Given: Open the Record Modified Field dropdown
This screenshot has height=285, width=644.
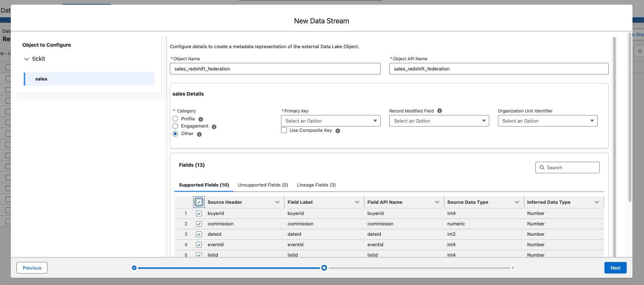Looking at the screenshot, I should [439, 121].
